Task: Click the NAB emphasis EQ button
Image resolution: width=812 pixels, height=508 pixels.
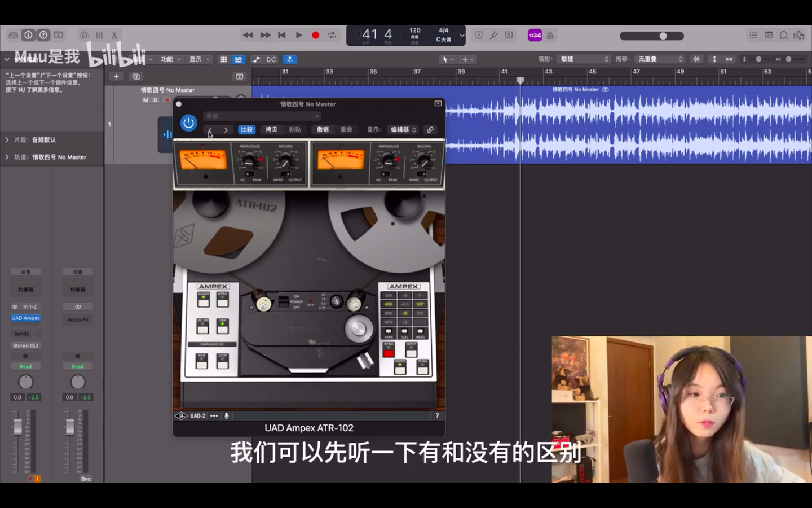Action: [202, 360]
